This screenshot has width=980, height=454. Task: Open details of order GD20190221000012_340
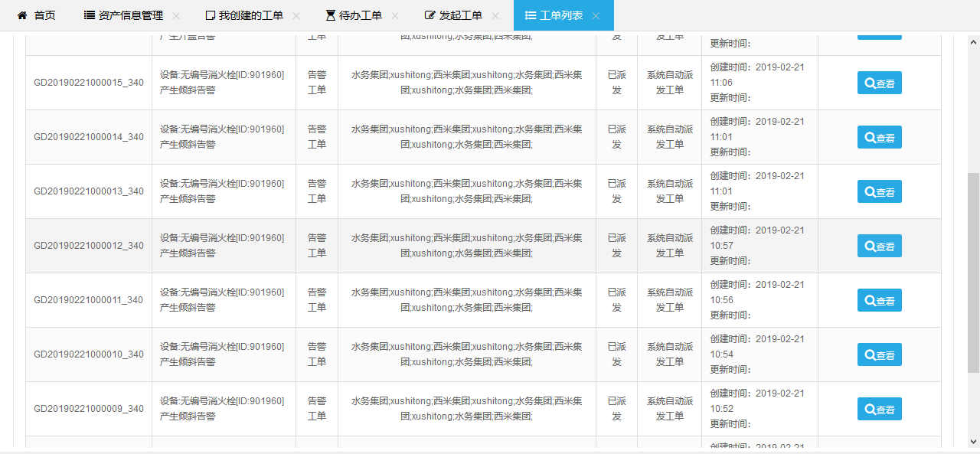[x=879, y=247]
